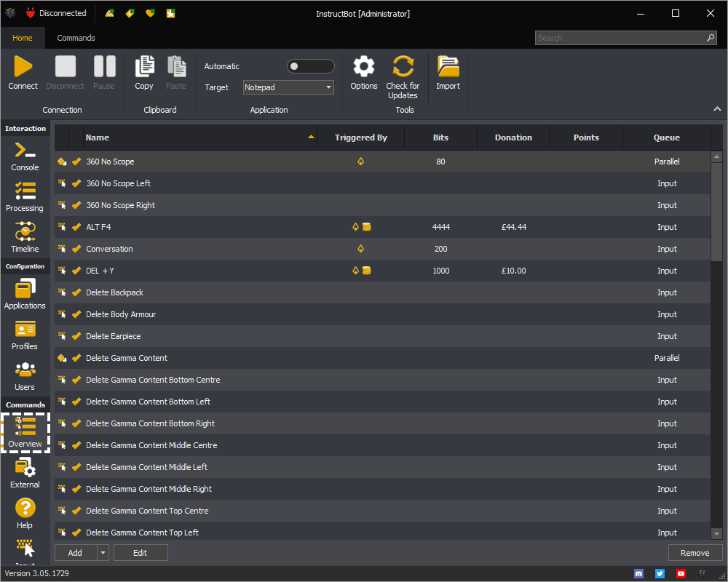Select the Delete Gamma Content Top Centre row
The image size is (728, 582).
pos(383,511)
